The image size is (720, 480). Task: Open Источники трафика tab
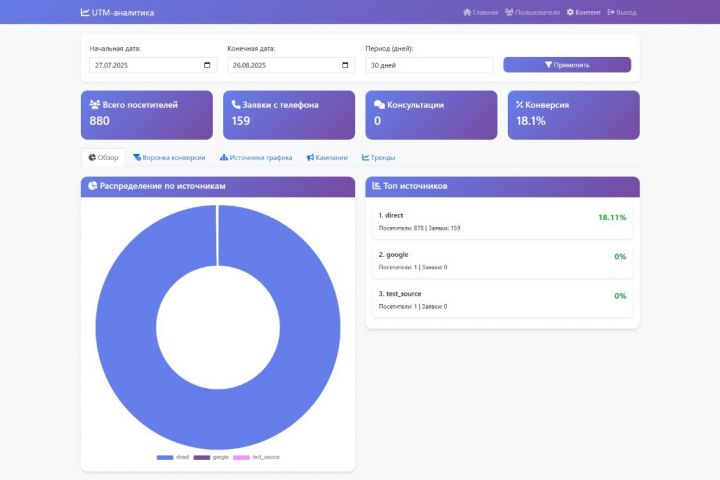(256, 157)
